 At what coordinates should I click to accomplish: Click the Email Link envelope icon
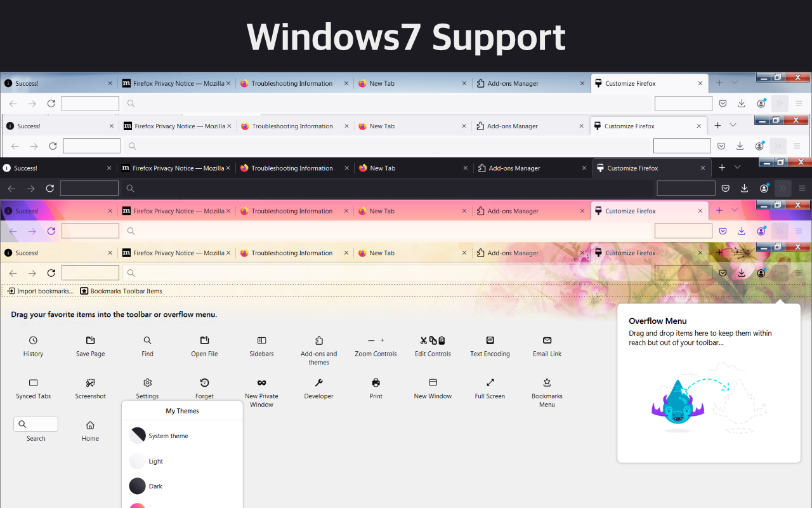pos(547,340)
